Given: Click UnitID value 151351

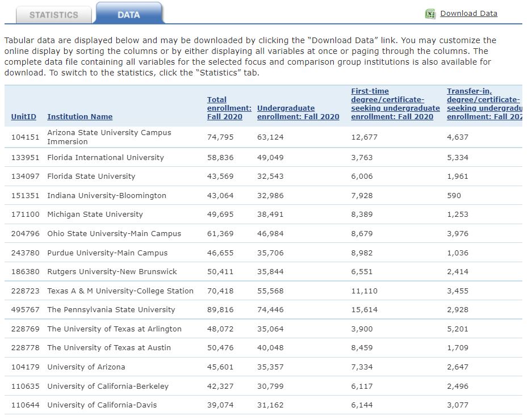Looking at the screenshot, I should coord(25,196).
